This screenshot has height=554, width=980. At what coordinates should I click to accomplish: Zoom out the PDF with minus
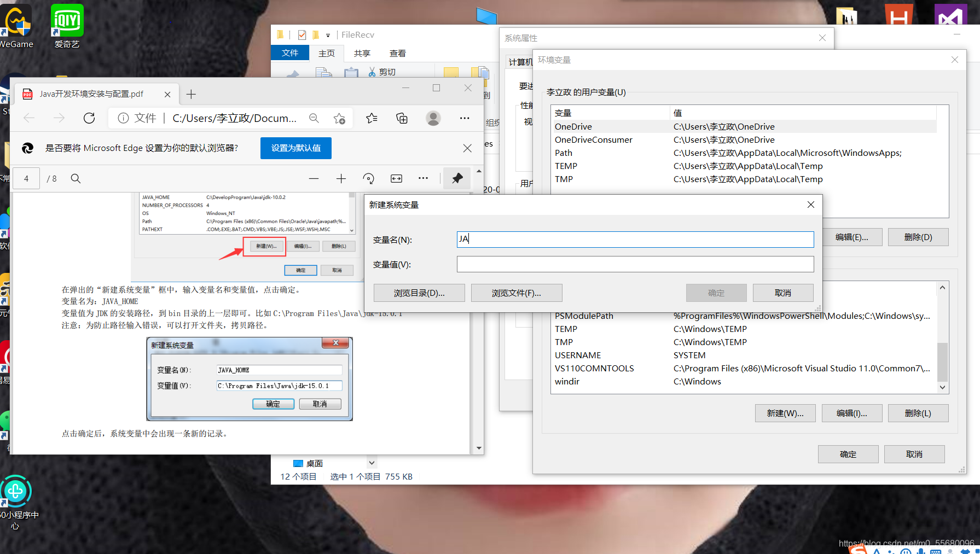[314, 178]
